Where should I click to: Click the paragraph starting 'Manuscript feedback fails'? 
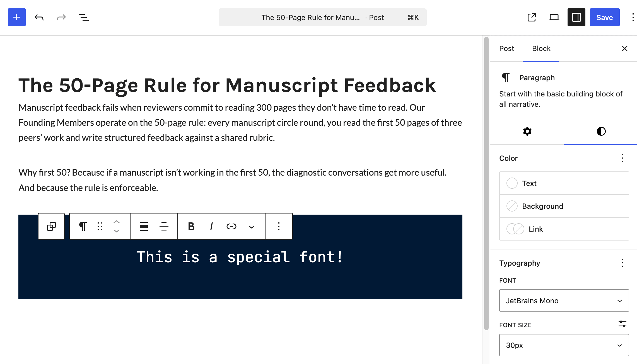pos(240,123)
